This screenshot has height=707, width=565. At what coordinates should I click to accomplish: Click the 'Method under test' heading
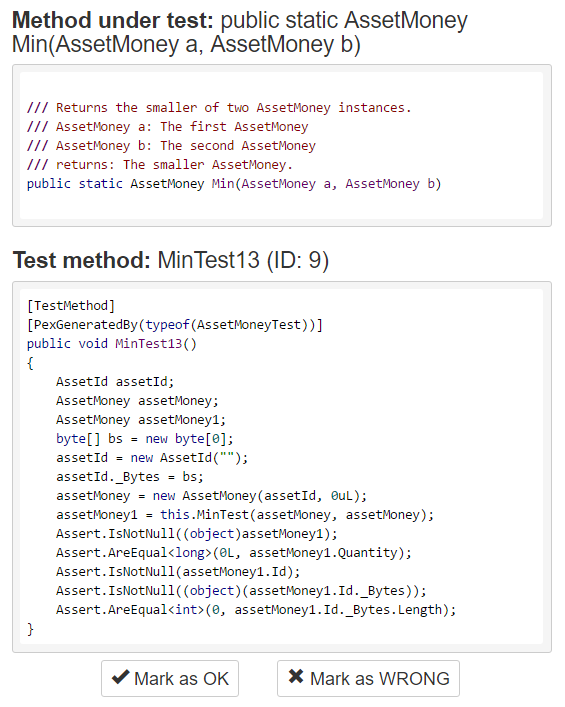[x=239, y=32]
